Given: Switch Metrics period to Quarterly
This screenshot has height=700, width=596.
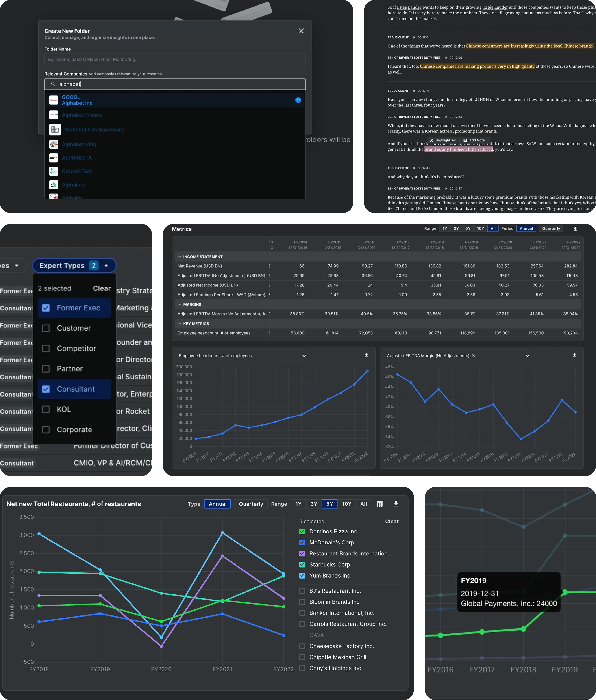Looking at the screenshot, I should [x=551, y=229].
